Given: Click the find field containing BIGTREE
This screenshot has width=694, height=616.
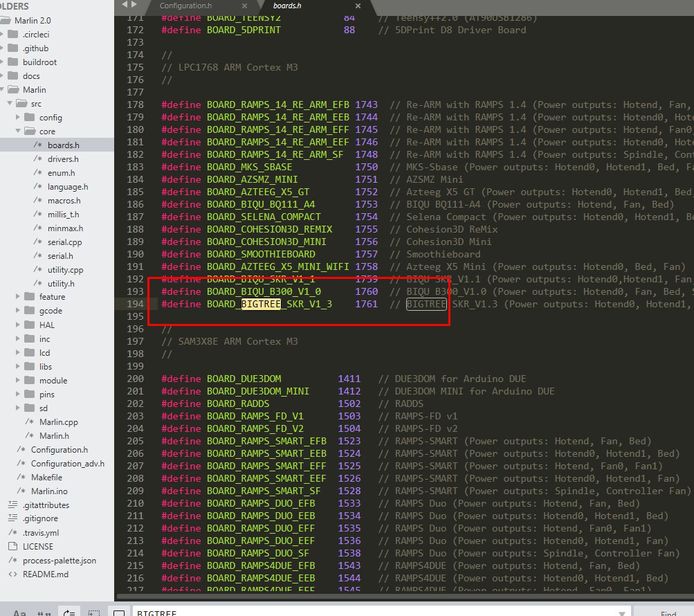Looking at the screenshot, I should click(381, 612).
